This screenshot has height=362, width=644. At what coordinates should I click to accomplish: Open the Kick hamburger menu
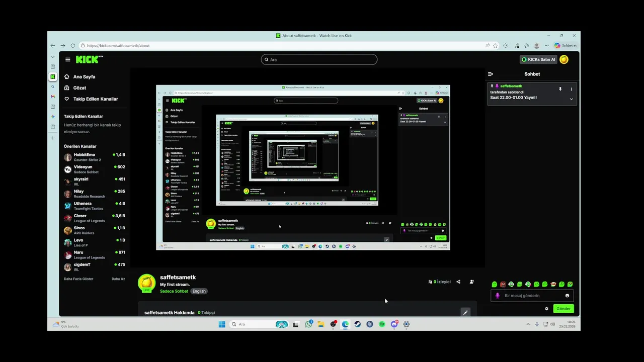click(67, 59)
